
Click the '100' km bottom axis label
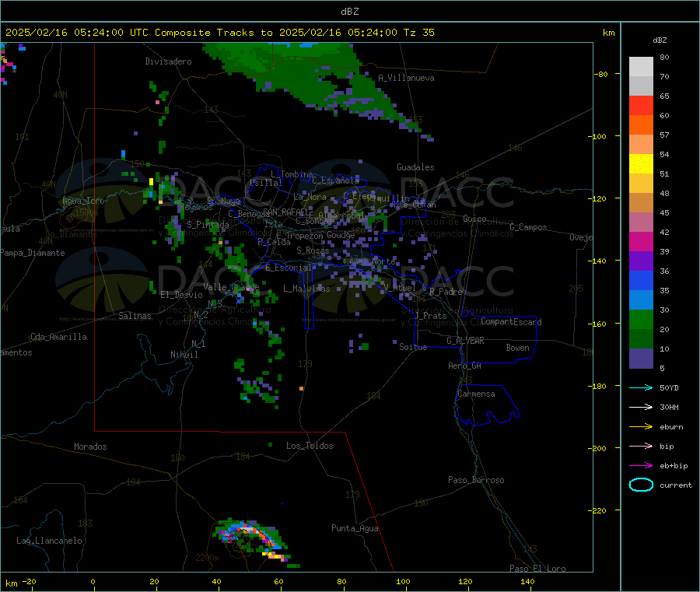(x=403, y=581)
